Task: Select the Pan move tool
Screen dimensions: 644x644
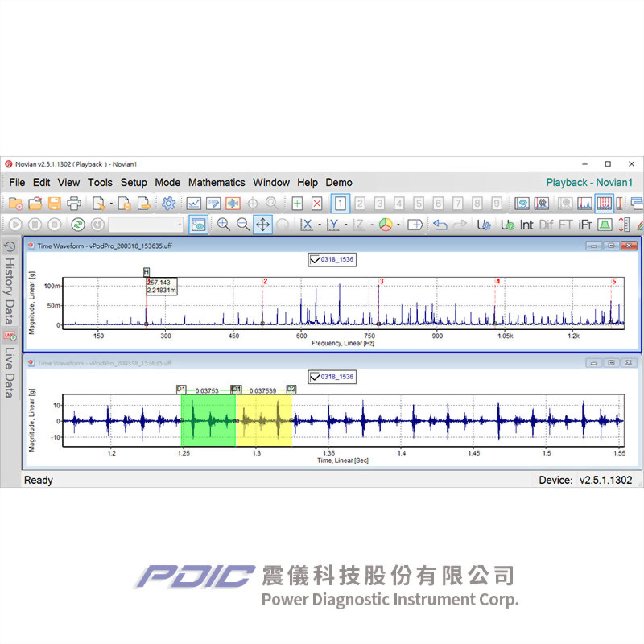Action: 262,225
